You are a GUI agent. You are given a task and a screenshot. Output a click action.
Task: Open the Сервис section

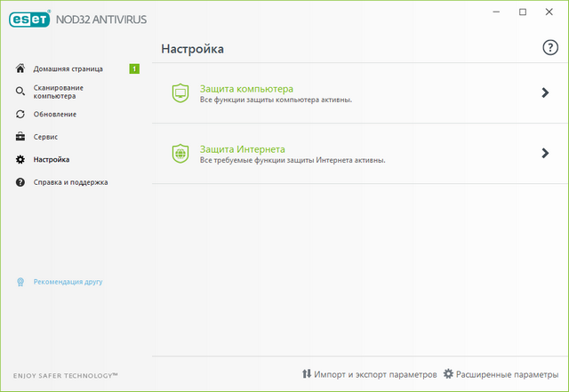click(45, 137)
